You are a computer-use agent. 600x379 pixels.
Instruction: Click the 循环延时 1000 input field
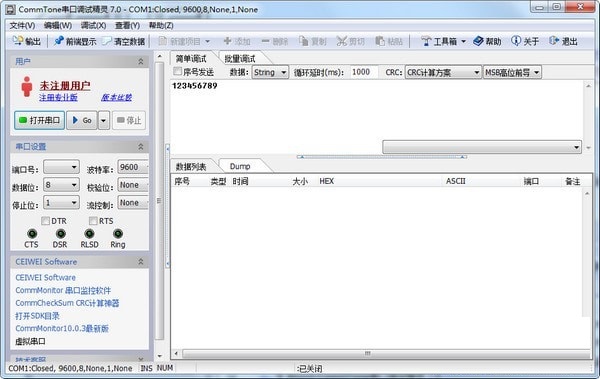(x=364, y=72)
